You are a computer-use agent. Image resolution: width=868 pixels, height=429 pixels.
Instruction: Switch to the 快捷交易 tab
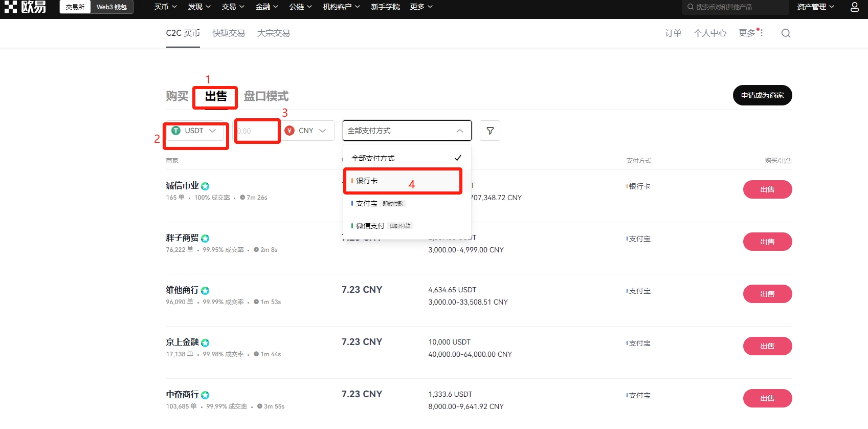click(x=229, y=33)
